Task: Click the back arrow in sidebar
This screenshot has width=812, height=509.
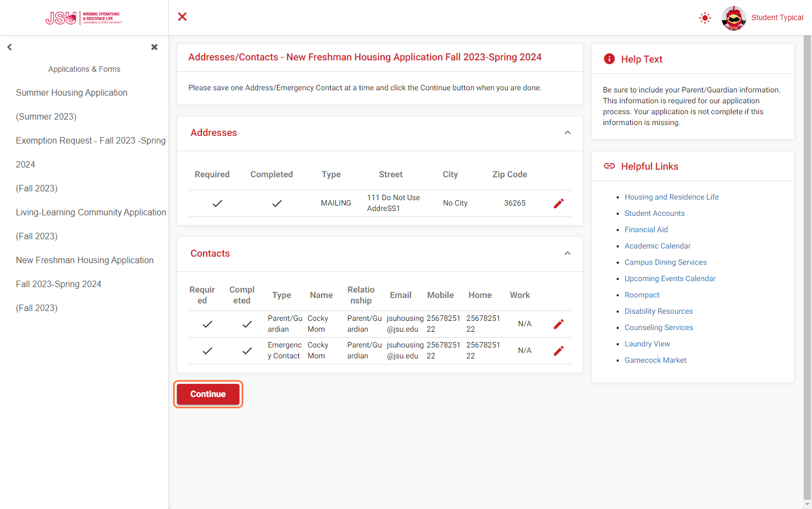Action: tap(9, 47)
